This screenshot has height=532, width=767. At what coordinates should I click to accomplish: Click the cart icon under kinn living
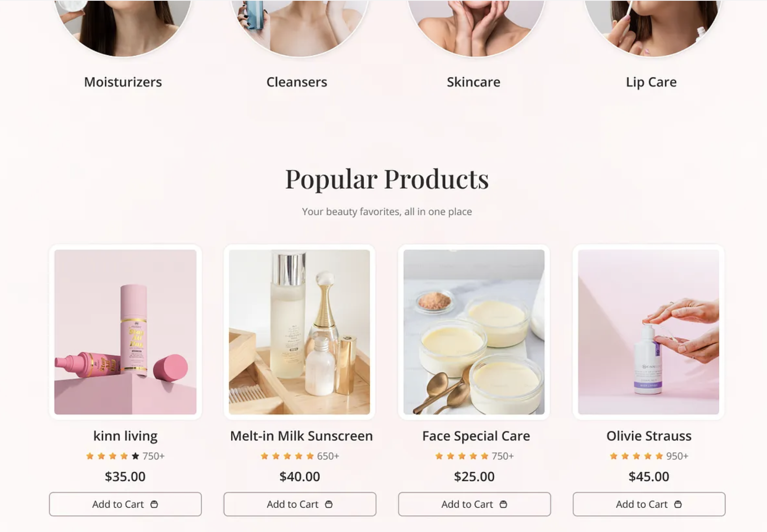click(x=154, y=504)
